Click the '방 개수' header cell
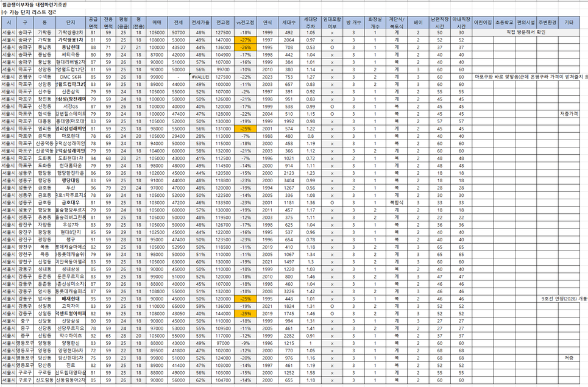 pyautogui.click(x=353, y=23)
